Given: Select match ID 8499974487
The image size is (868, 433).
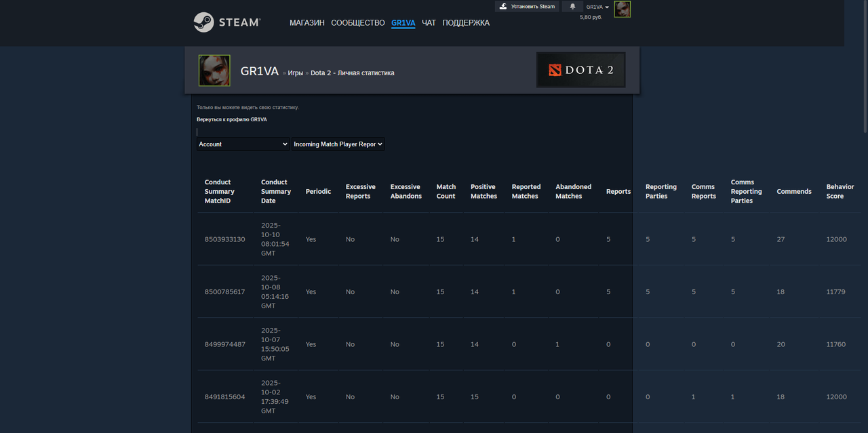Looking at the screenshot, I should (x=225, y=344).
